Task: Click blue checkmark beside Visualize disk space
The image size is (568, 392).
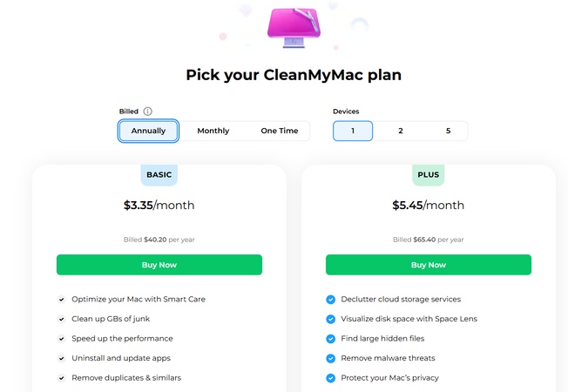Action: [330, 319]
